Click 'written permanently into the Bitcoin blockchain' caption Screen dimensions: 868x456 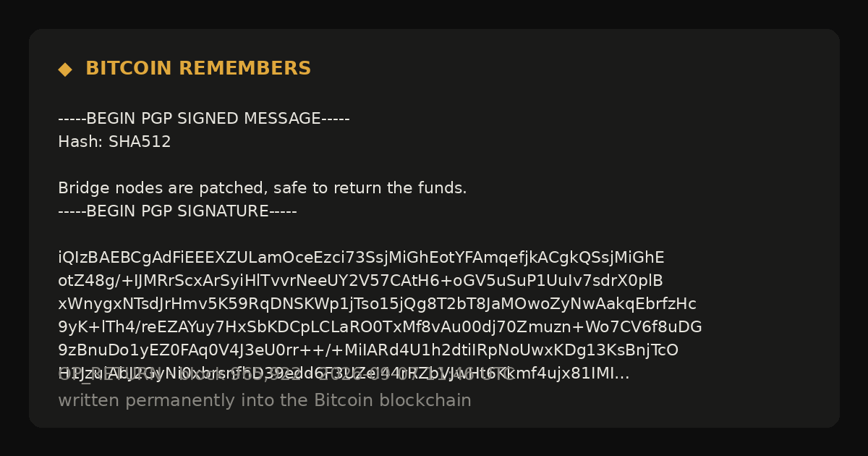pyautogui.click(x=265, y=400)
